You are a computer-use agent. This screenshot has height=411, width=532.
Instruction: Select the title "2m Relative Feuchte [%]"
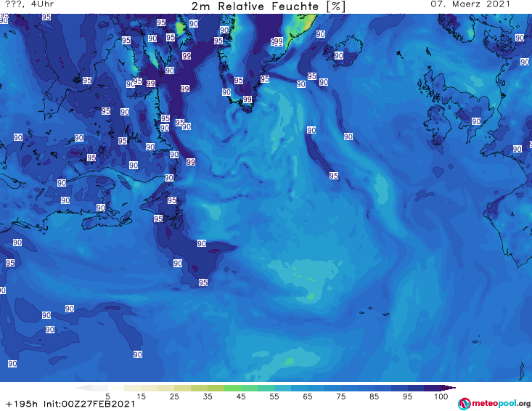click(x=269, y=7)
